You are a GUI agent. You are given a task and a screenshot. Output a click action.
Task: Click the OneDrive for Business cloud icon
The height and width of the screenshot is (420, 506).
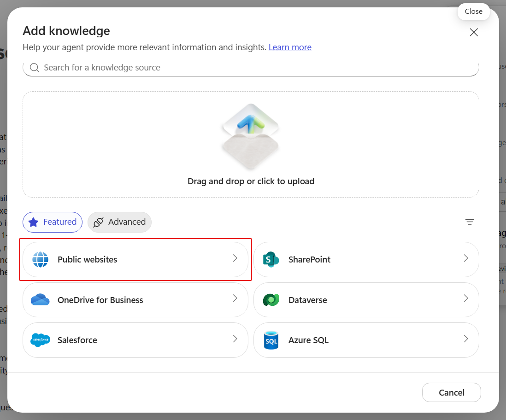pyautogui.click(x=40, y=300)
